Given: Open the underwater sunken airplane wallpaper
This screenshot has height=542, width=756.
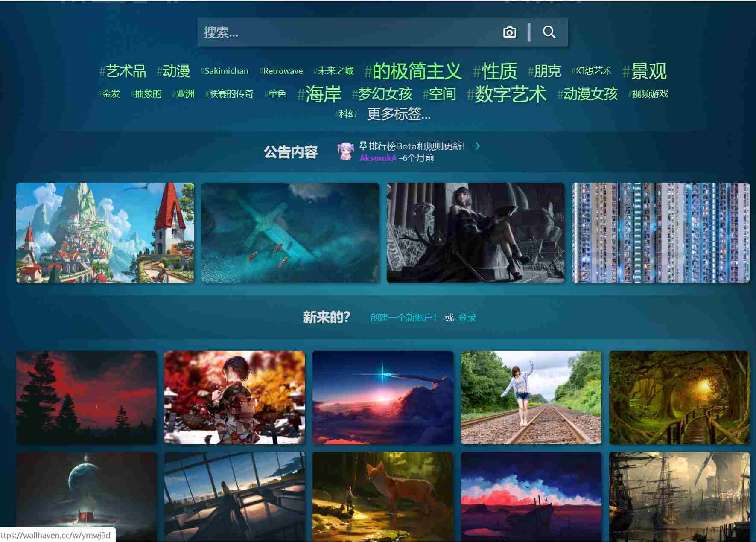Looking at the screenshot, I should tap(290, 233).
